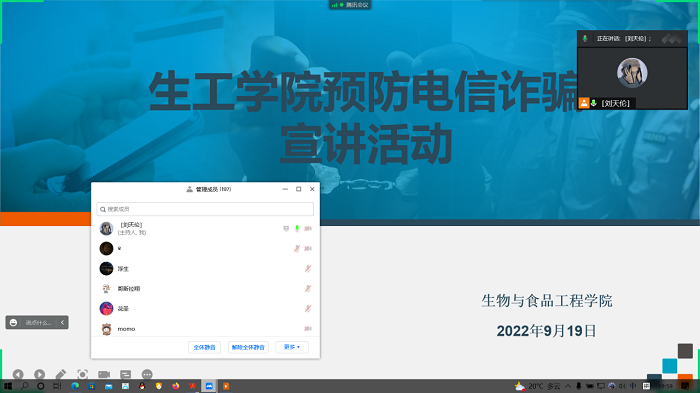Open the Firefox taskbar icon

tap(175, 386)
